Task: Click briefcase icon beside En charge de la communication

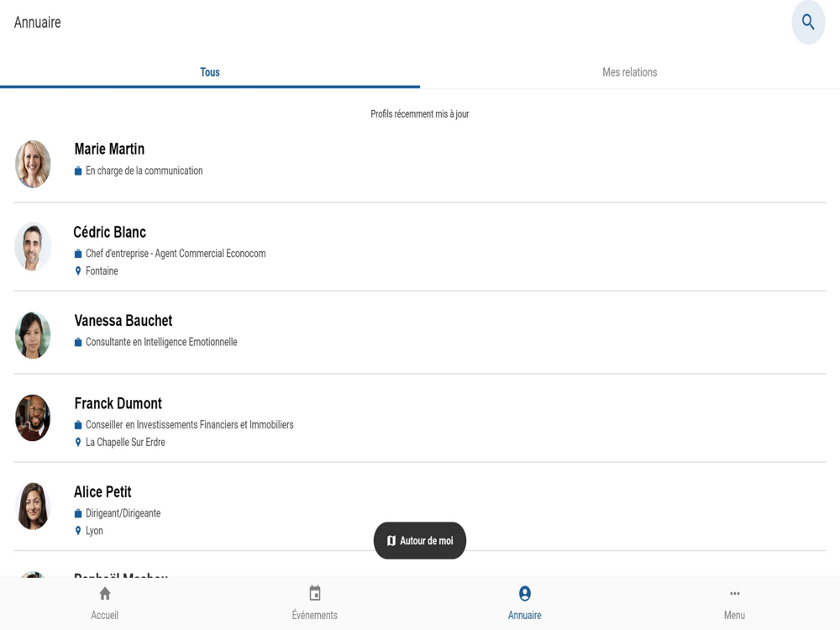Action: [x=78, y=171]
